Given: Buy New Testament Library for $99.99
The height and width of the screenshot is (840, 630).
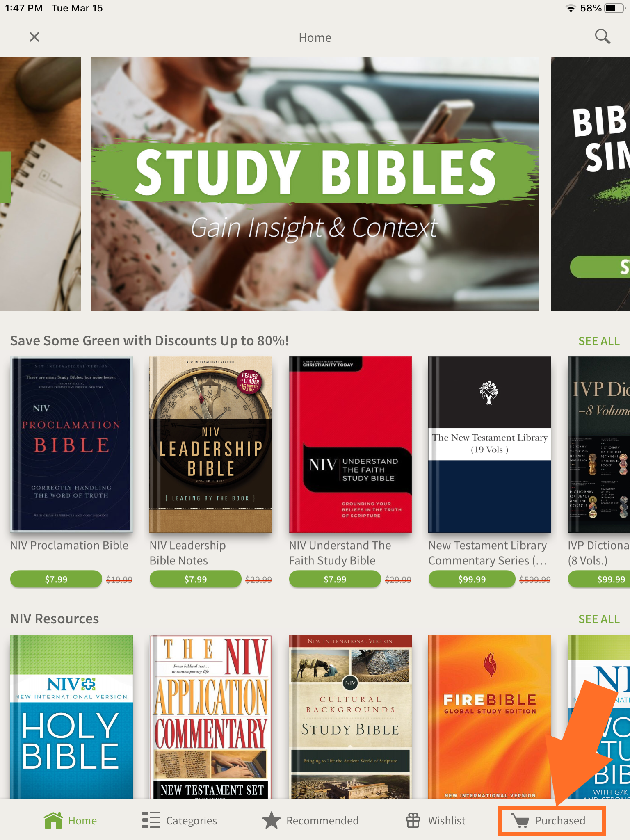Looking at the screenshot, I should point(472,579).
